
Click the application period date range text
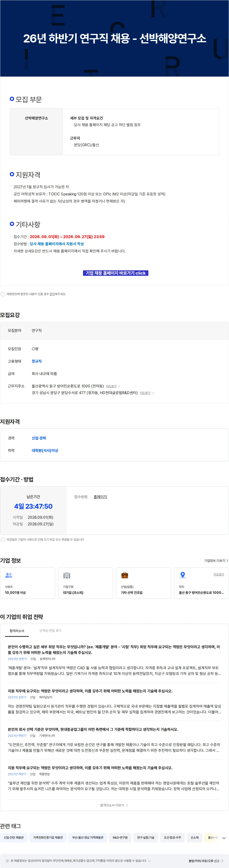click(67, 237)
